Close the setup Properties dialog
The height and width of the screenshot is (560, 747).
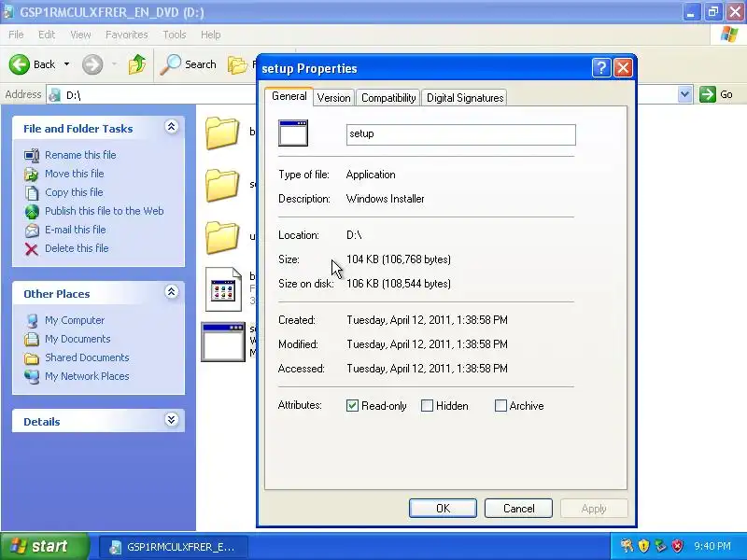[x=623, y=68]
